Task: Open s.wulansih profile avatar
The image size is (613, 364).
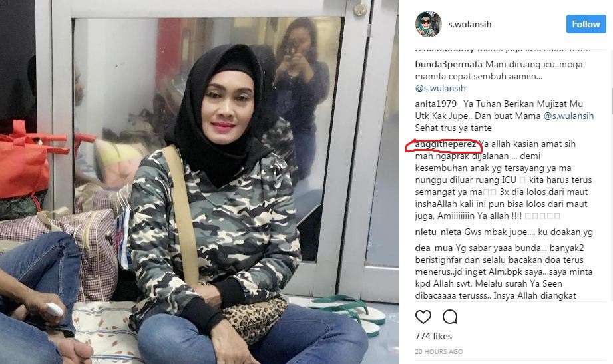Action: pos(428,24)
